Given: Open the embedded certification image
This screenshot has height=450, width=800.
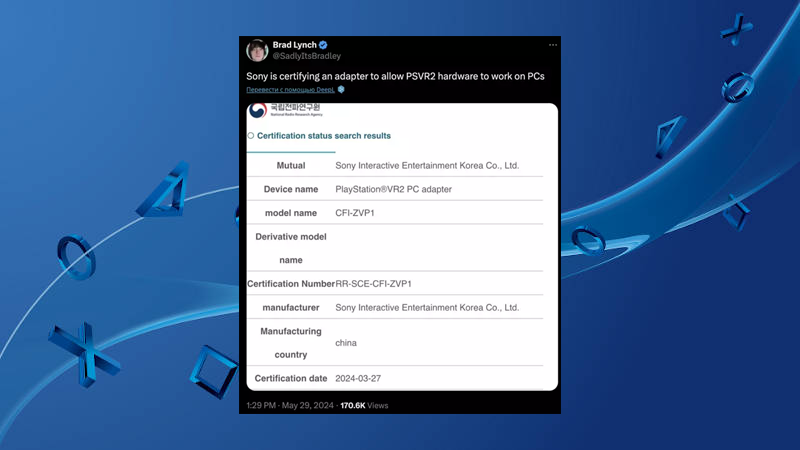Looking at the screenshot, I should 402,247.
